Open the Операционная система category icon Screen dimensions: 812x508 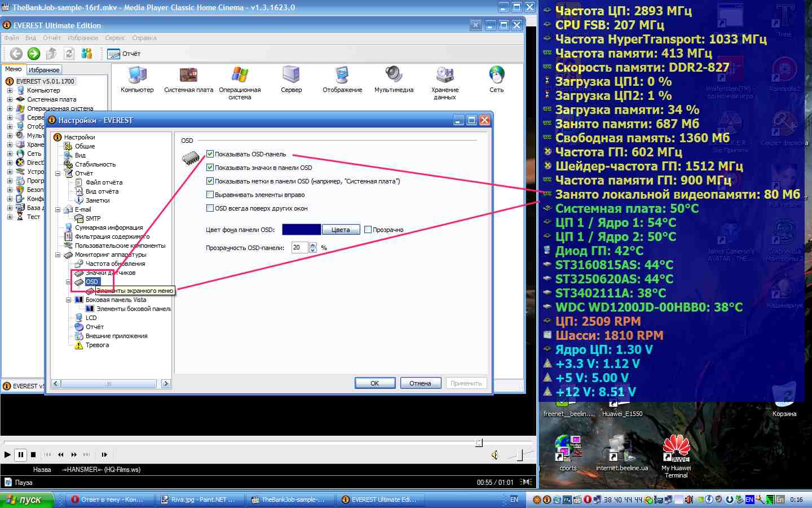[240, 83]
